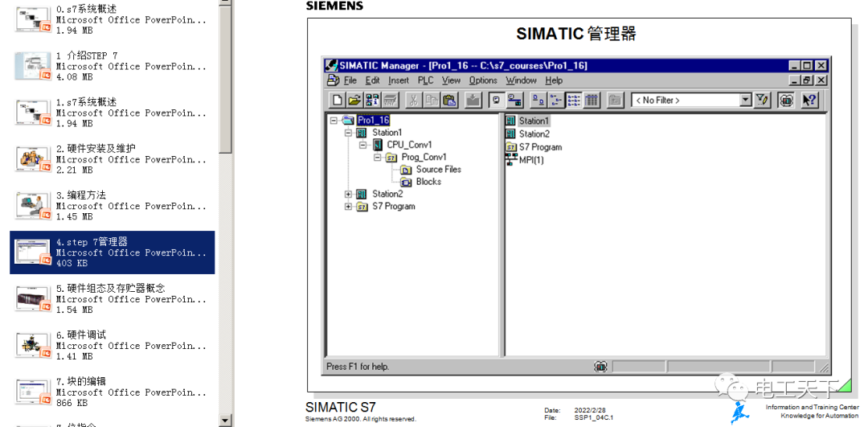
Task: Select Station2 in the left tree
Action: click(387, 194)
